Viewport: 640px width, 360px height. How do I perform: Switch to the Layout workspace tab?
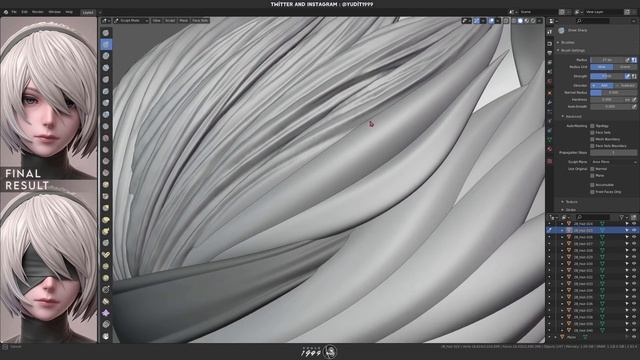(x=88, y=13)
